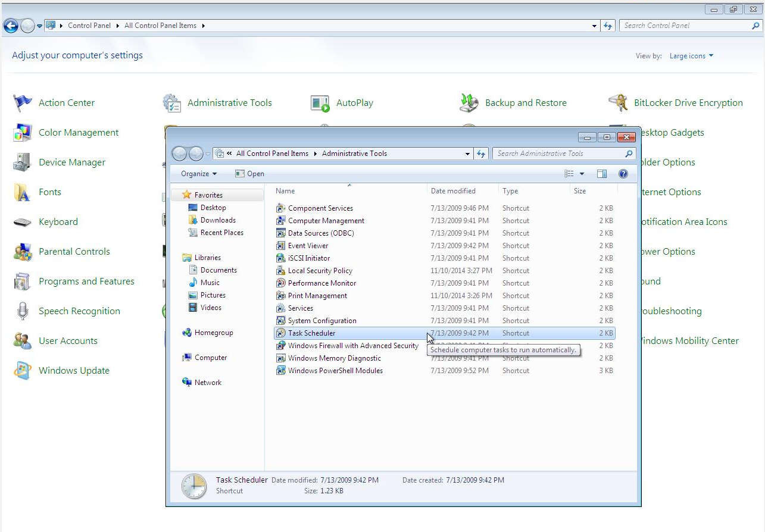
Task: Open Computer in navigation pane
Action: pyautogui.click(x=210, y=358)
